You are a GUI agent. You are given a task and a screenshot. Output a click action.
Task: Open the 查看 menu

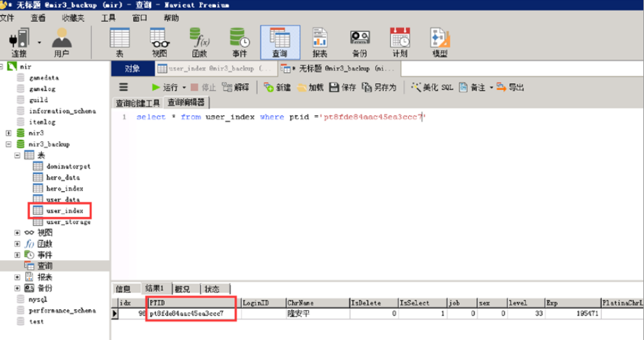38,18
